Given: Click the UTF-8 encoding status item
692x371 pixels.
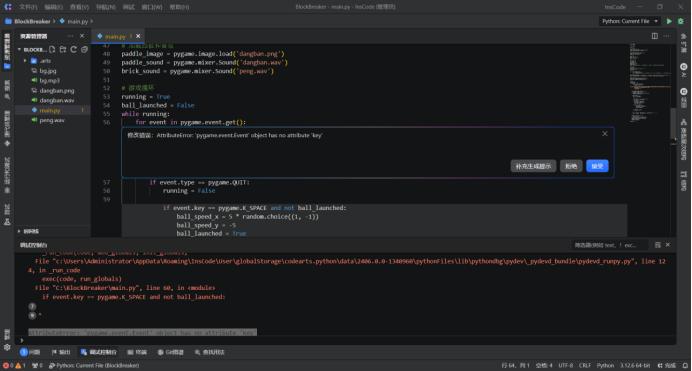Looking at the screenshot, I should click(x=565, y=365).
